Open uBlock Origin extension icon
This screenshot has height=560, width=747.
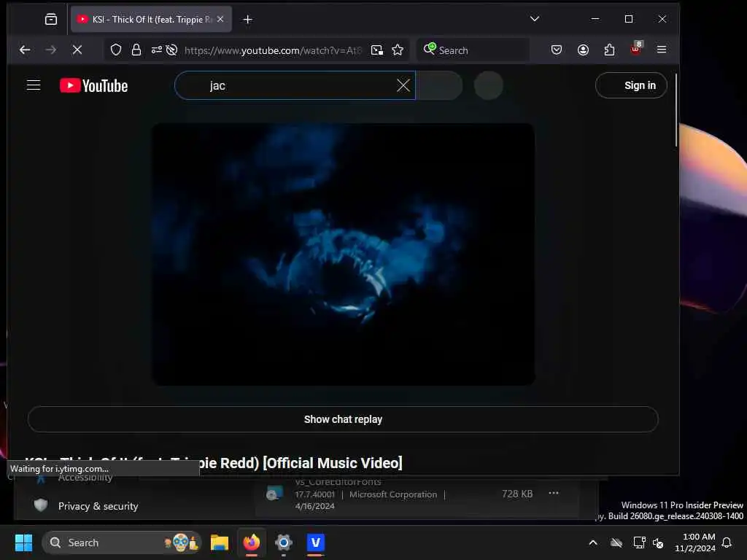click(636, 49)
